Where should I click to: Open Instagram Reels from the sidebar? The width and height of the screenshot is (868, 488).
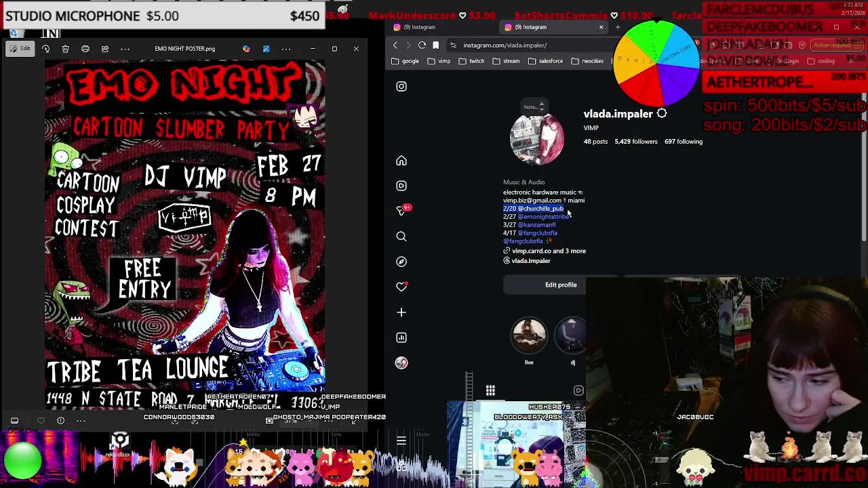tap(401, 186)
